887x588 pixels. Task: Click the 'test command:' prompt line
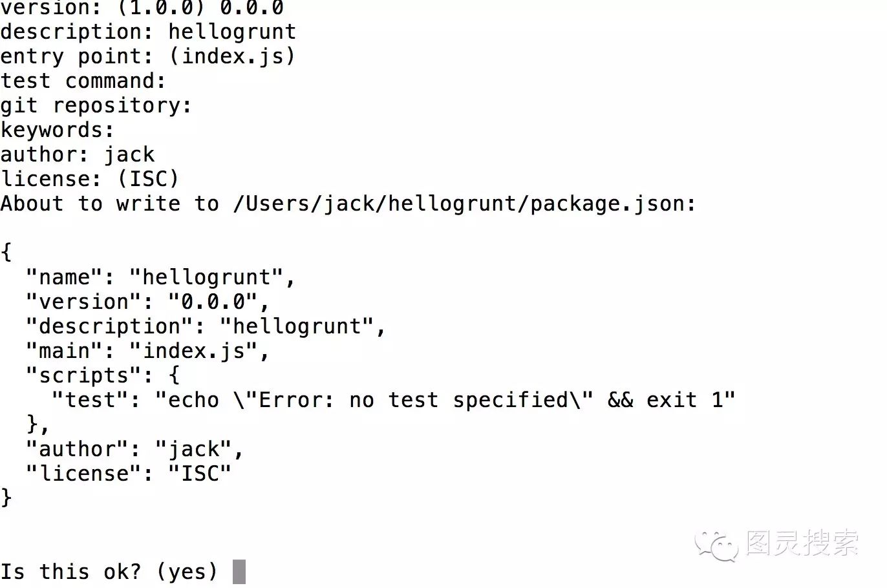[83, 81]
